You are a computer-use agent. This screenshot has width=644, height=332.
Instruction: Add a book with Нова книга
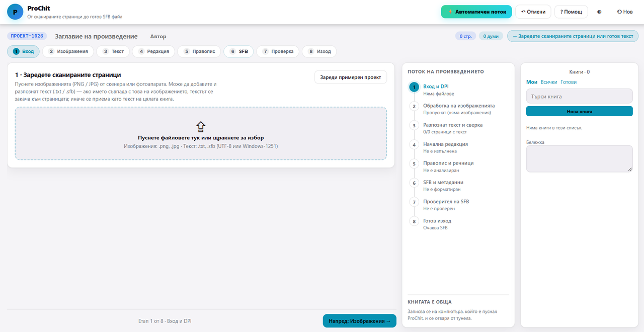[580, 111]
